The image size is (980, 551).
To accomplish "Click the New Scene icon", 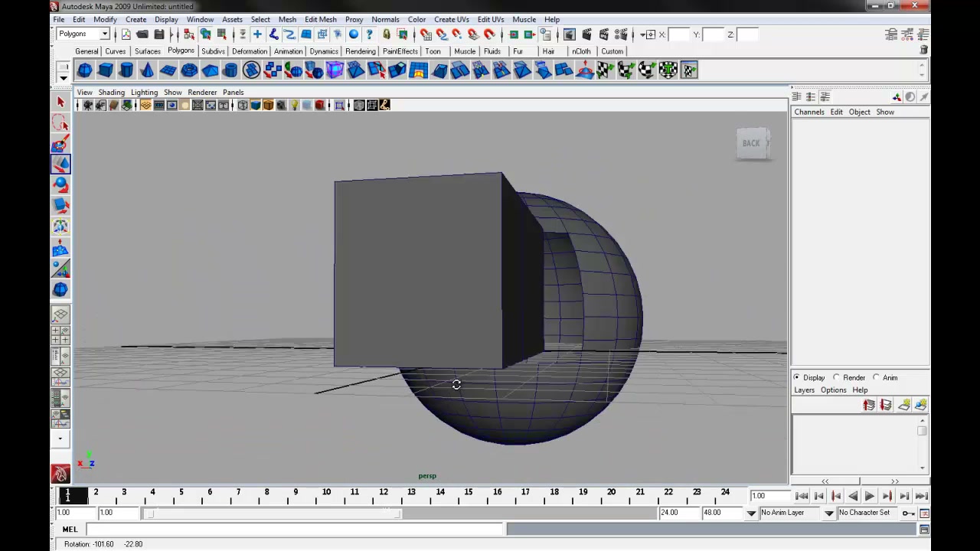I will (x=126, y=34).
